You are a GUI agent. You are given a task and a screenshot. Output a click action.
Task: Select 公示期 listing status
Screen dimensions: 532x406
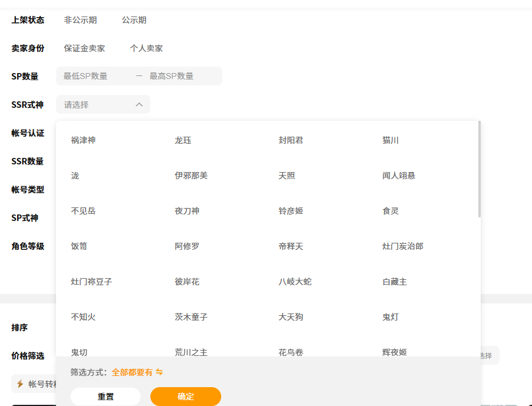click(134, 20)
